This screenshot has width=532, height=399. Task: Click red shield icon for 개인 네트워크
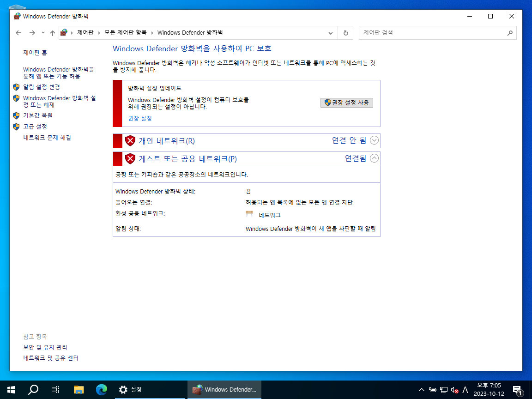click(x=130, y=140)
